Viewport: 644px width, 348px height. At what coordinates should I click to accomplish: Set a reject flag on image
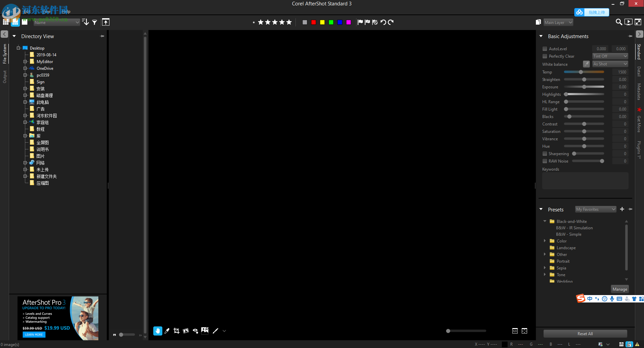(367, 22)
